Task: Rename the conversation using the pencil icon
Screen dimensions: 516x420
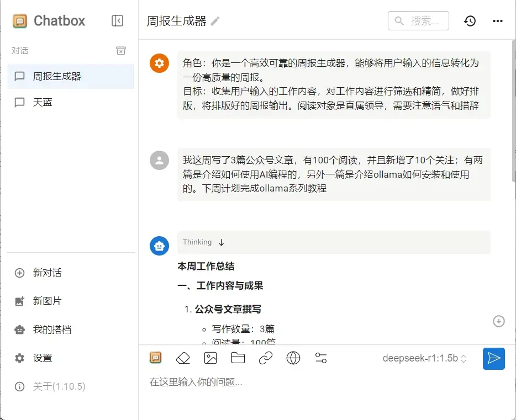Action: [214, 20]
